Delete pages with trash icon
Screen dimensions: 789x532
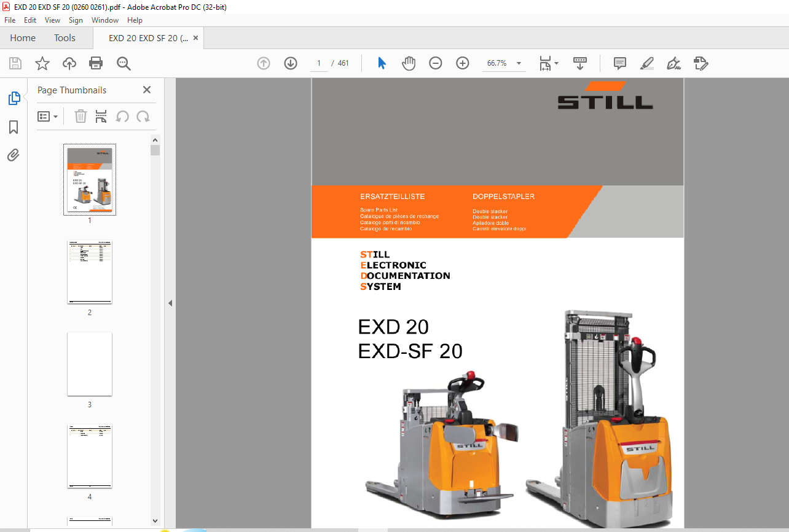80,116
